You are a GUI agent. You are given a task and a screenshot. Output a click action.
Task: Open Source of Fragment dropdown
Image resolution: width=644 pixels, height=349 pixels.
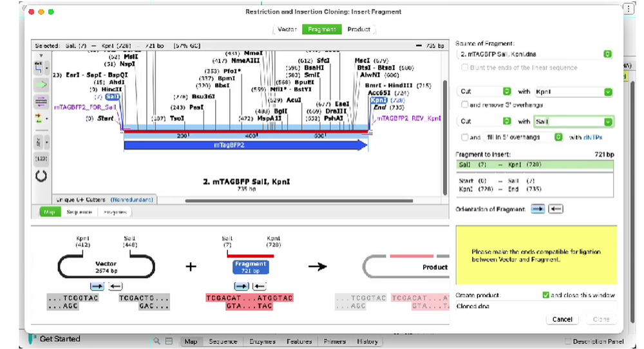tap(535, 54)
